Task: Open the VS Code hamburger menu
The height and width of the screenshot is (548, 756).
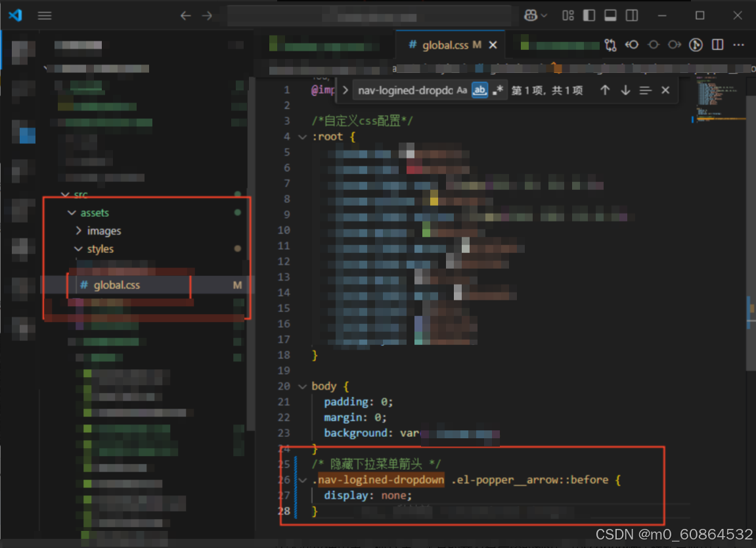Action: 45,16
